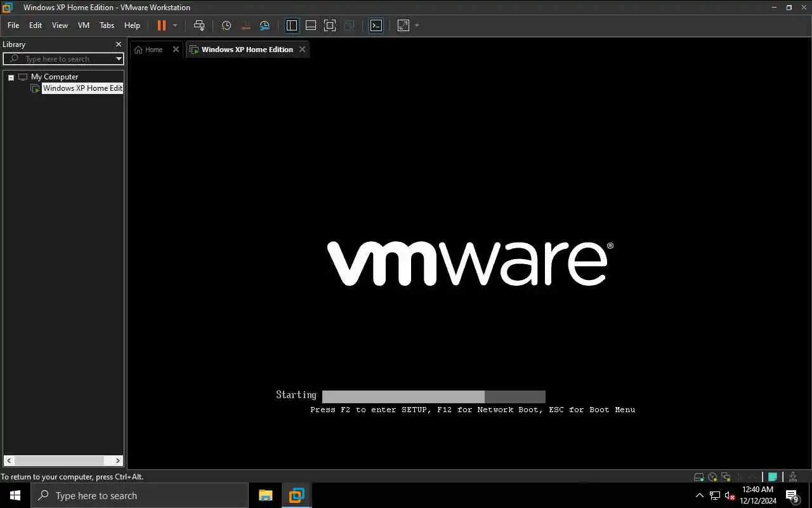The image size is (812, 508).
Task: Open the Edit menu
Action: pos(36,25)
